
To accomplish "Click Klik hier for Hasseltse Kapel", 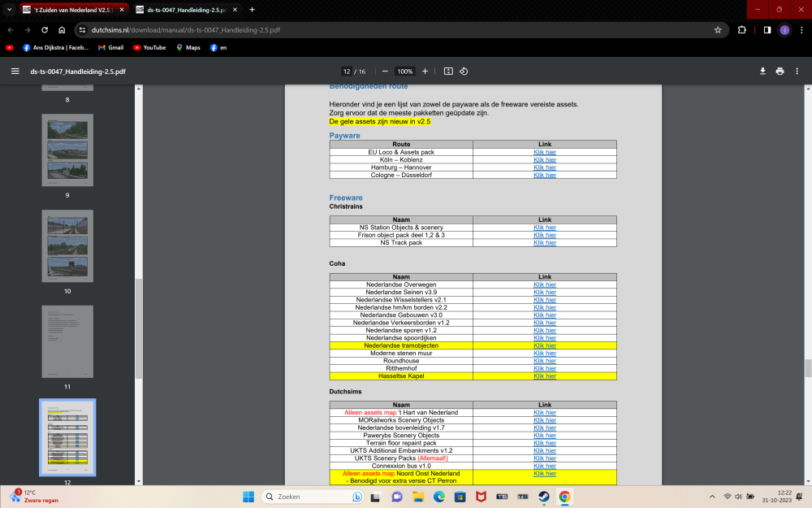I will tap(544, 375).
